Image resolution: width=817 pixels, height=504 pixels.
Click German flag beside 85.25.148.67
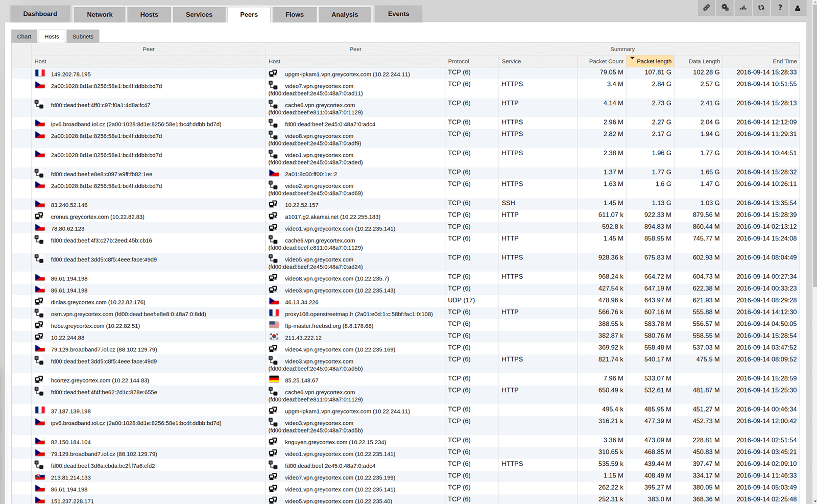click(274, 379)
